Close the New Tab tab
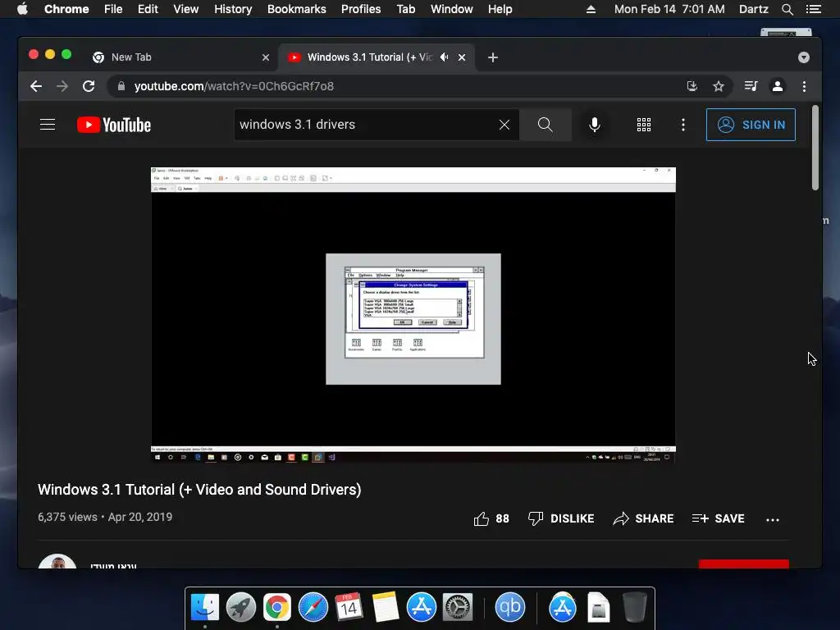This screenshot has width=840, height=630. pyautogui.click(x=266, y=57)
